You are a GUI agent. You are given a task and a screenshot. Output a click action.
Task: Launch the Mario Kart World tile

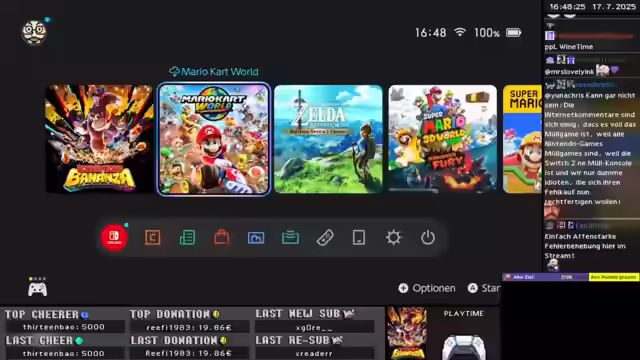pyautogui.click(x=214, y=139)
